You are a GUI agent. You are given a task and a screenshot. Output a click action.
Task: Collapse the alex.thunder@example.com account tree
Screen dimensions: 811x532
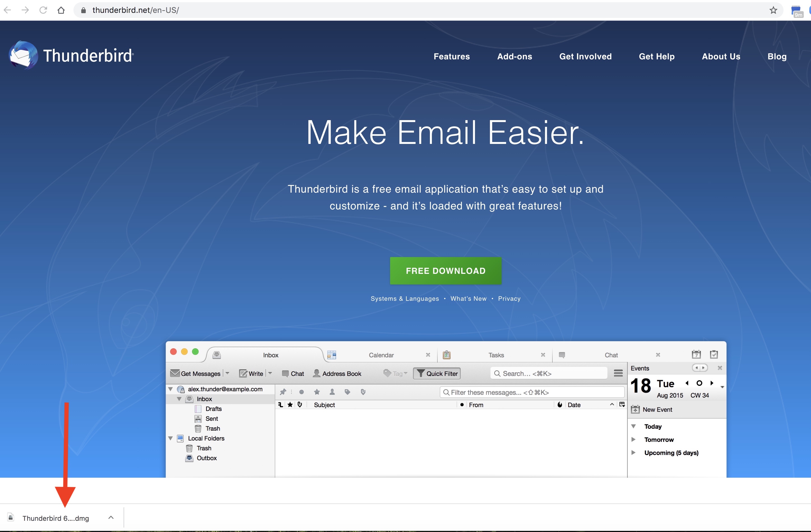click(170, 389)
